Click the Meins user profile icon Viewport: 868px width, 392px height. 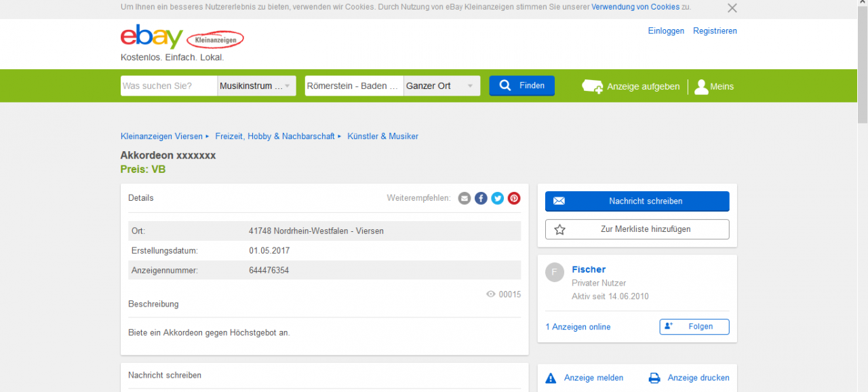[701, 87]
